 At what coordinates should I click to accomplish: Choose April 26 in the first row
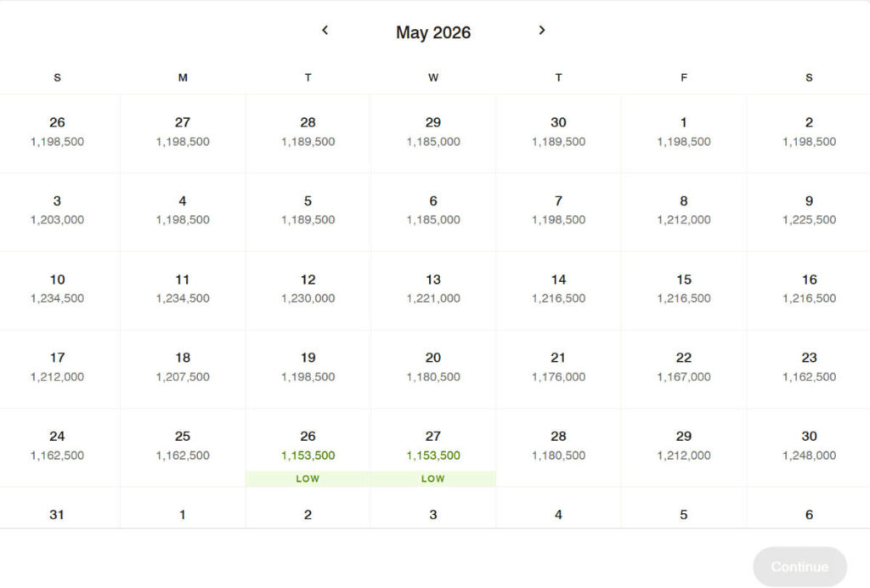57,132
